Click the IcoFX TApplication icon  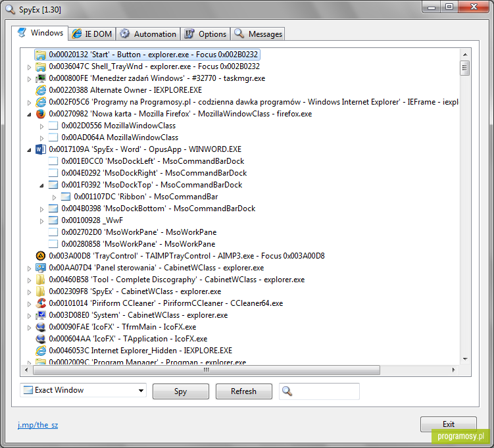pos(41,339)
